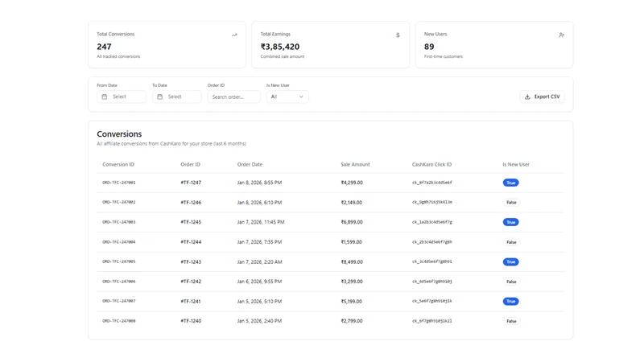Open the From Date picker
Screen dimensions: 644x362
122,97
